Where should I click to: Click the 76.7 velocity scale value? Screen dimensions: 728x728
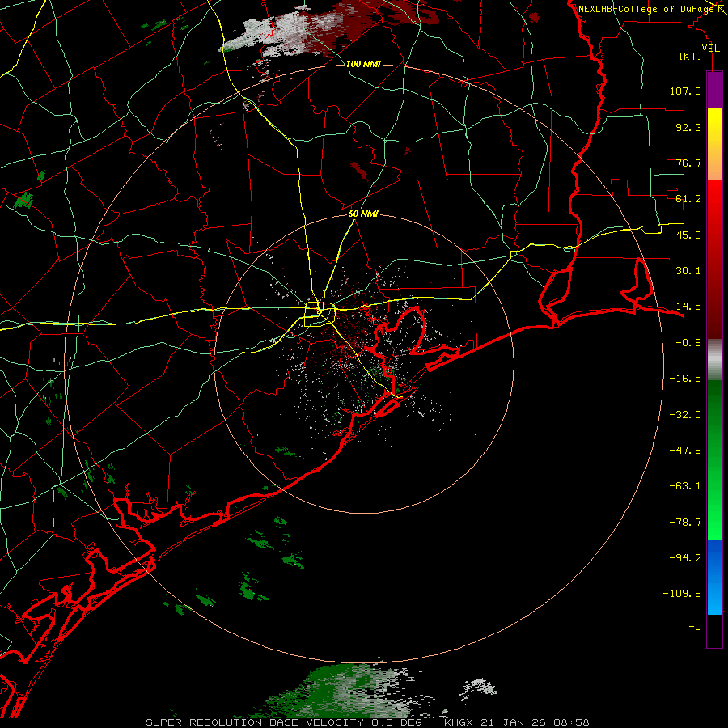[x=688, y=163]
